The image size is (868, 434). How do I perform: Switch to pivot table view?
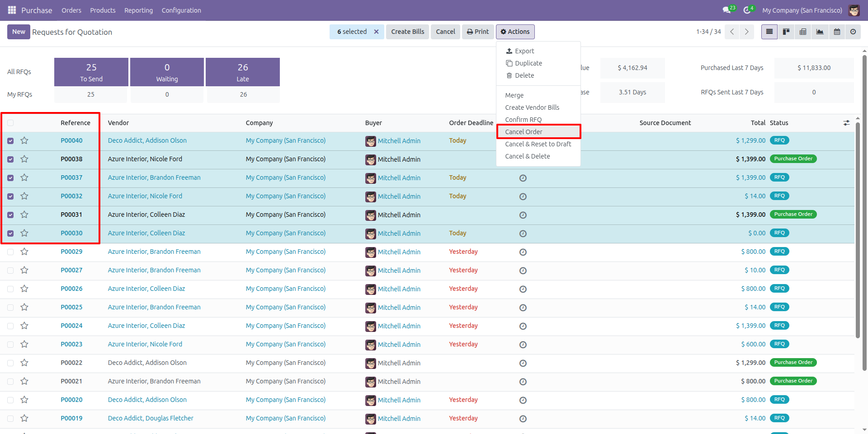pyautogui.click(x=803, y=32)
